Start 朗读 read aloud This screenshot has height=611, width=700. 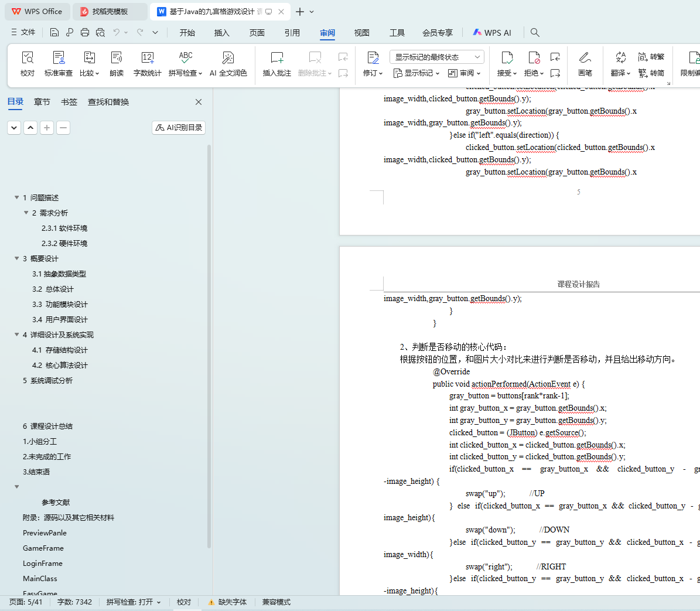pyautogui.click(x=117, y=64)
